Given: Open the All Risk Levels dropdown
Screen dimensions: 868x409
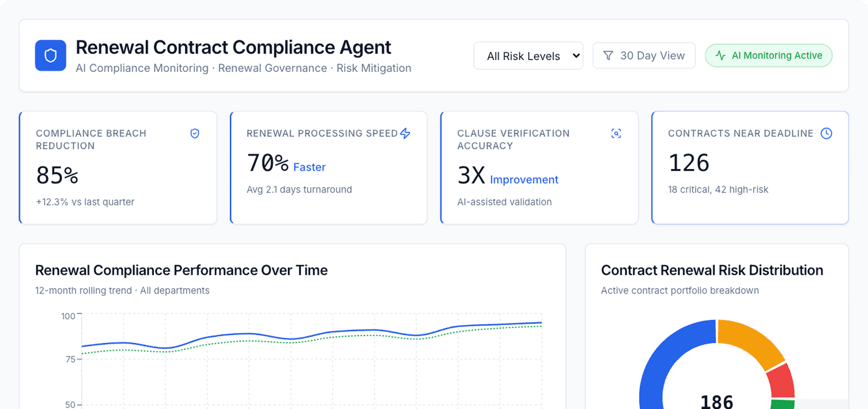Looking at the screenshot, I should tap(528, 56).
